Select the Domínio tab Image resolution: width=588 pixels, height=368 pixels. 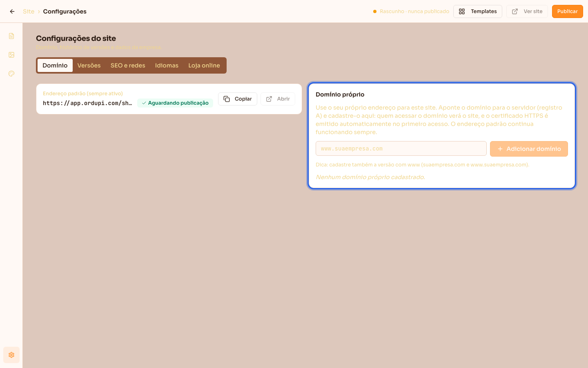(55, 65)
